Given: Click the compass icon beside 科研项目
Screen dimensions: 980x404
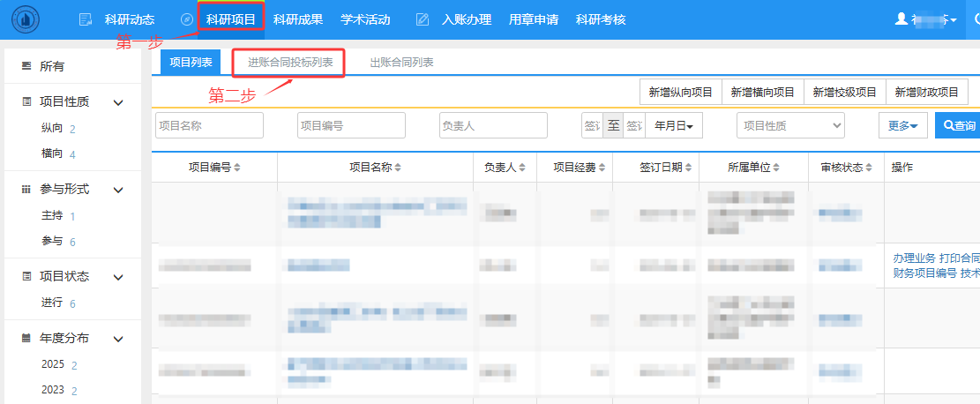Looking at the screenshot, I should [186, 19].
